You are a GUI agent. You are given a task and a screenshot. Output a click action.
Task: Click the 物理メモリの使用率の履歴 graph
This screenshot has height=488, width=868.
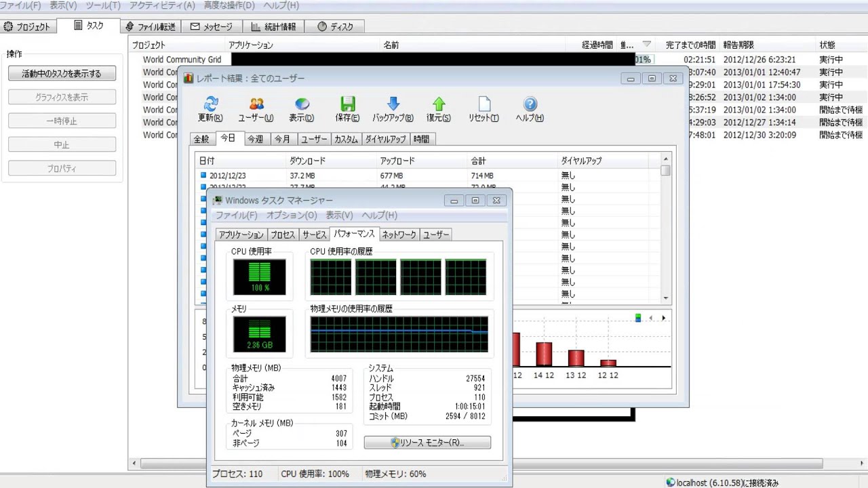coord(399,333)
